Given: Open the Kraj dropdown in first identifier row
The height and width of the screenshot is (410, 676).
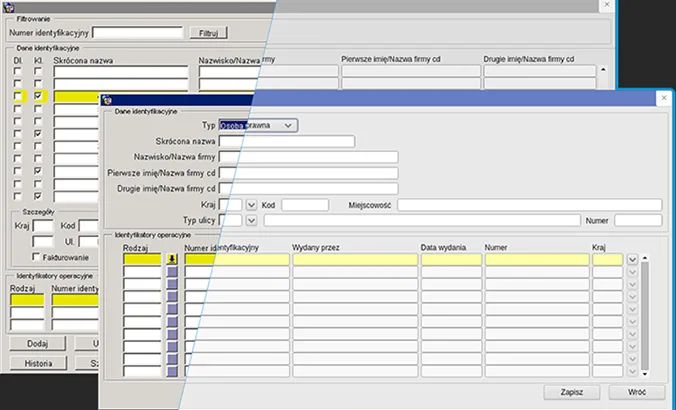Looking at the screenshot, I should (x=632, y=259).
